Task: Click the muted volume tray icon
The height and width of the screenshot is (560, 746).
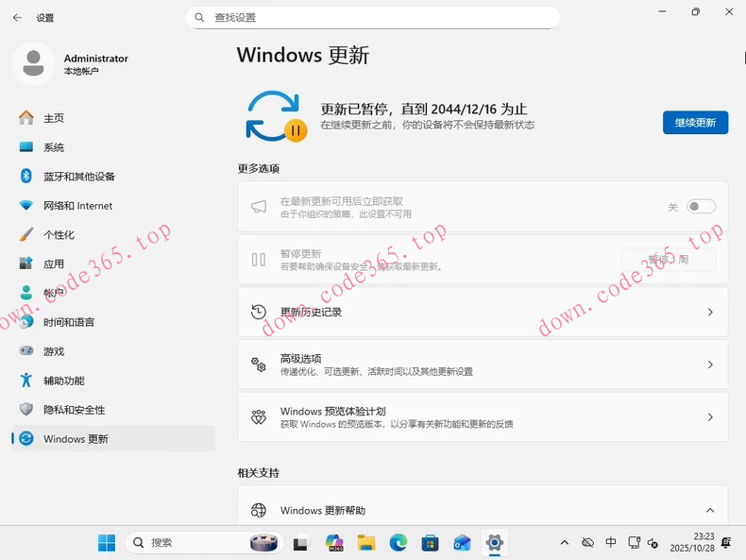Action: (x=653, y=543)
